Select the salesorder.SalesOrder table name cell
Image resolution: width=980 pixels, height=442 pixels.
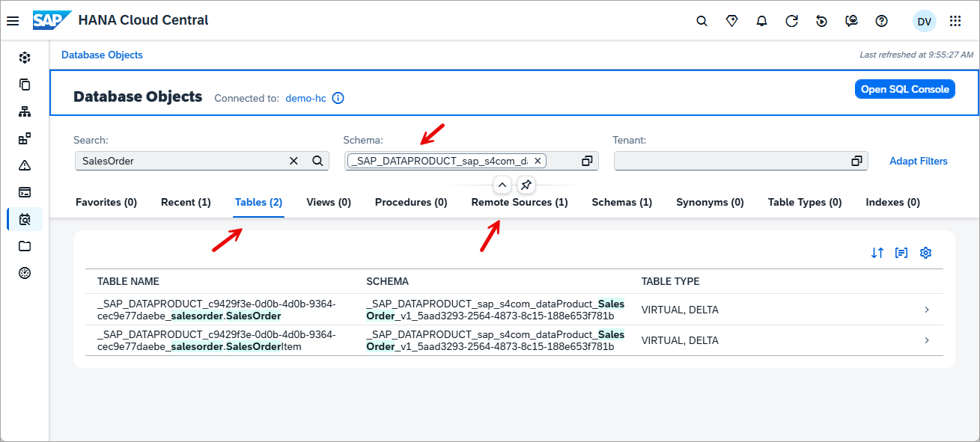tap(216, 310)
